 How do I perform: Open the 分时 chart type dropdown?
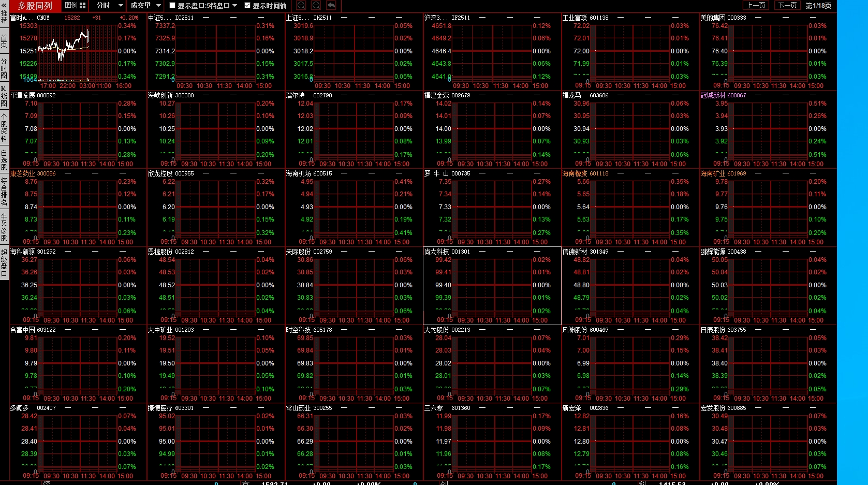click(x=108, y=6)
